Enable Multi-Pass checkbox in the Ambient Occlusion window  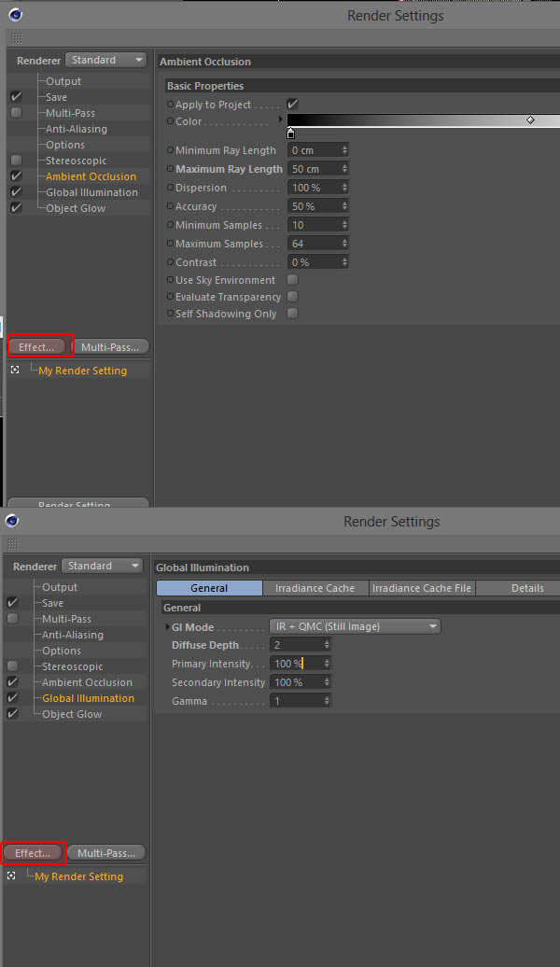(x=16, y=112)
